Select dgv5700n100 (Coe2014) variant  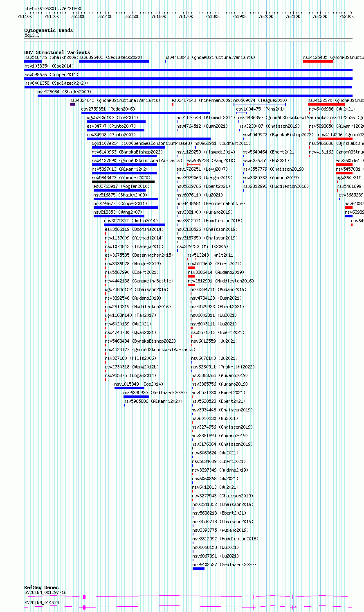(x=112, y=118)
